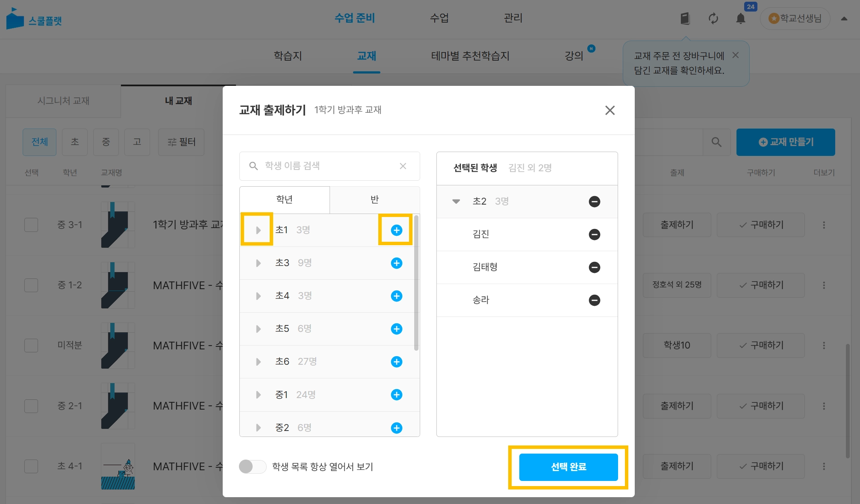Open the notifications bell
The image size is (860, 504).
(x=740, y=19)
